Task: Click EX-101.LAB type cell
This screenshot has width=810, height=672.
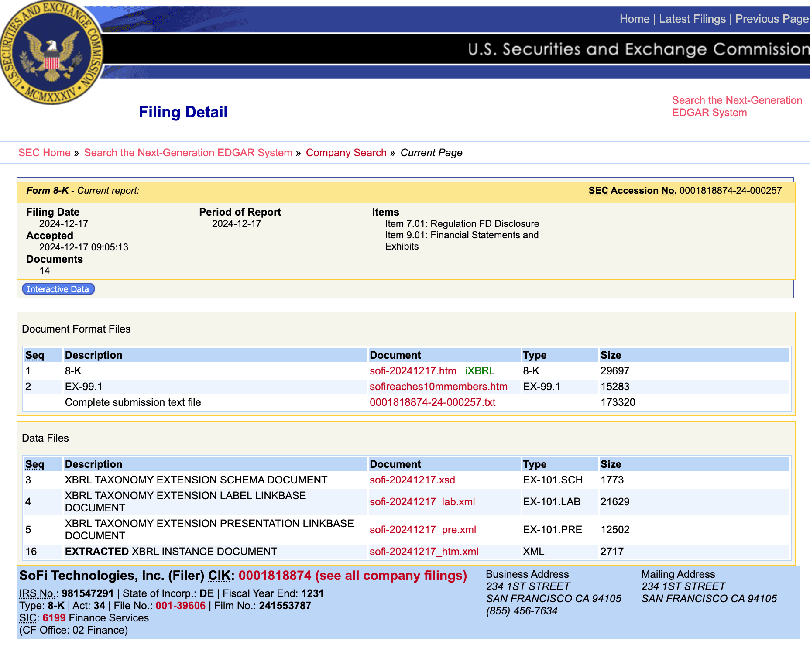Action: 552,502
